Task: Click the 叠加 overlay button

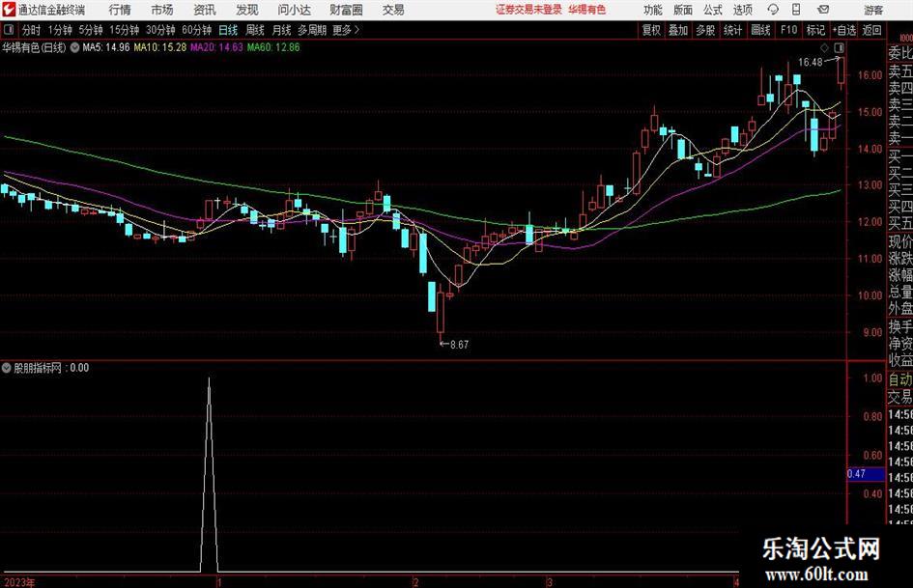Action: pos(678,30)
